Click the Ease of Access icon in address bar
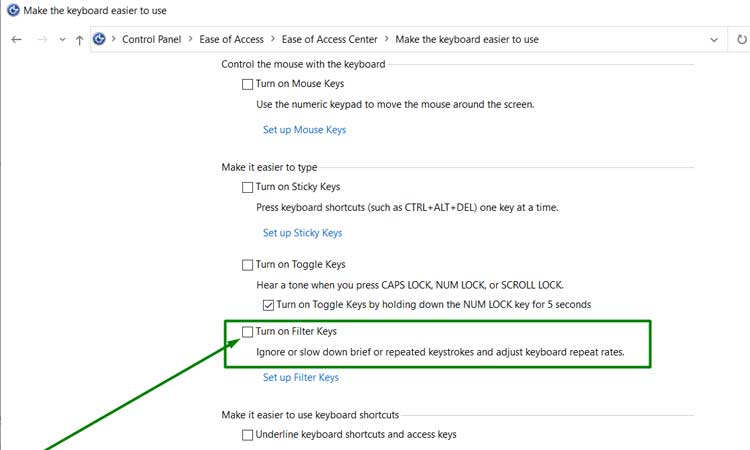This screenshot has width=750, height=450. click(x=99, y=39)
